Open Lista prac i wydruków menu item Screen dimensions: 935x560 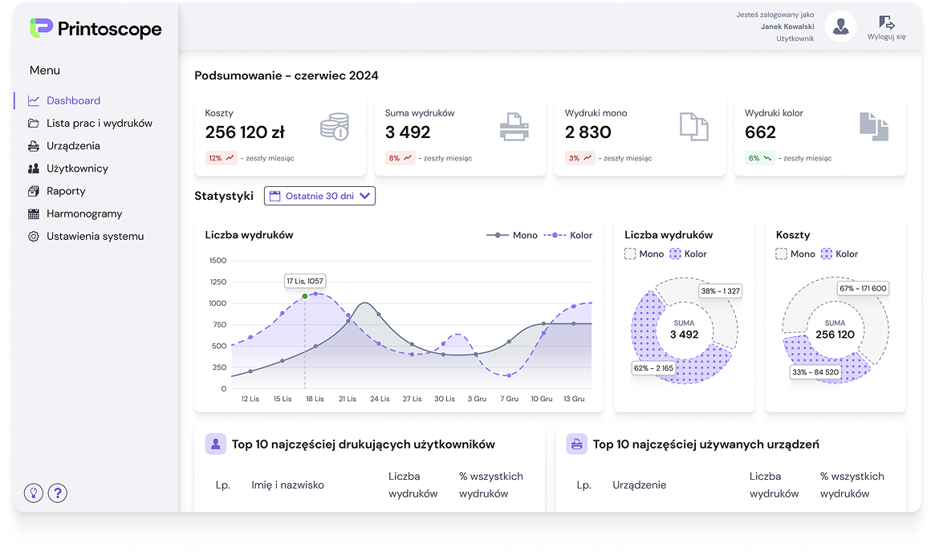click(99, 124)
